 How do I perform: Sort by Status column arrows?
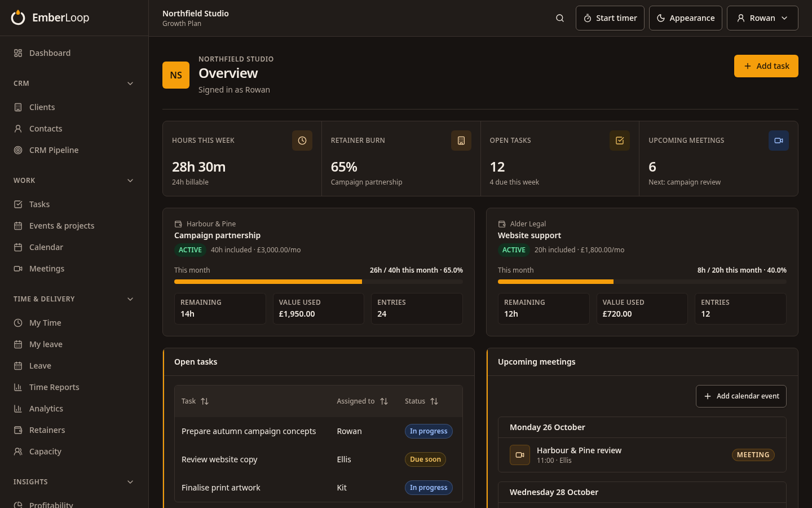point(434,401)
